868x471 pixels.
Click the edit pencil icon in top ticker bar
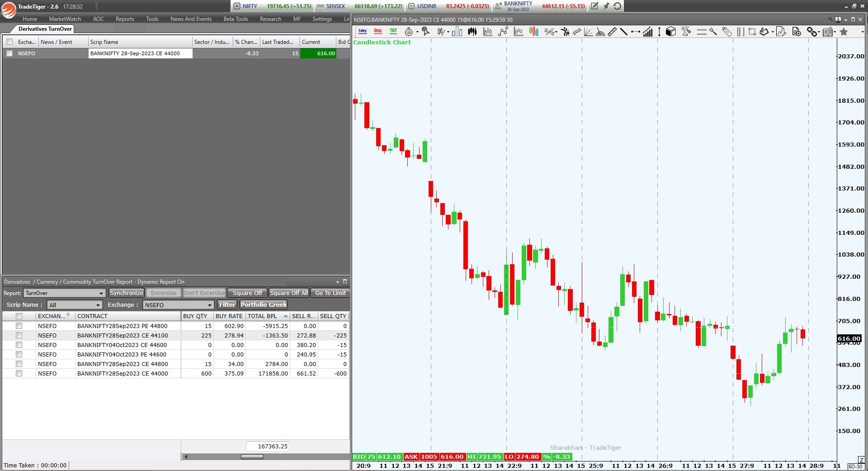point(594,6)
